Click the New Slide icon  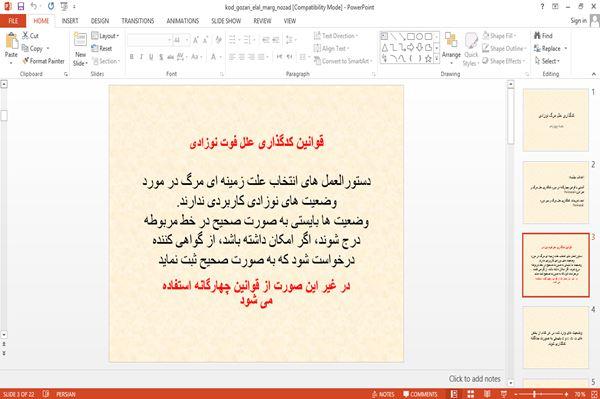pos(80,40)
